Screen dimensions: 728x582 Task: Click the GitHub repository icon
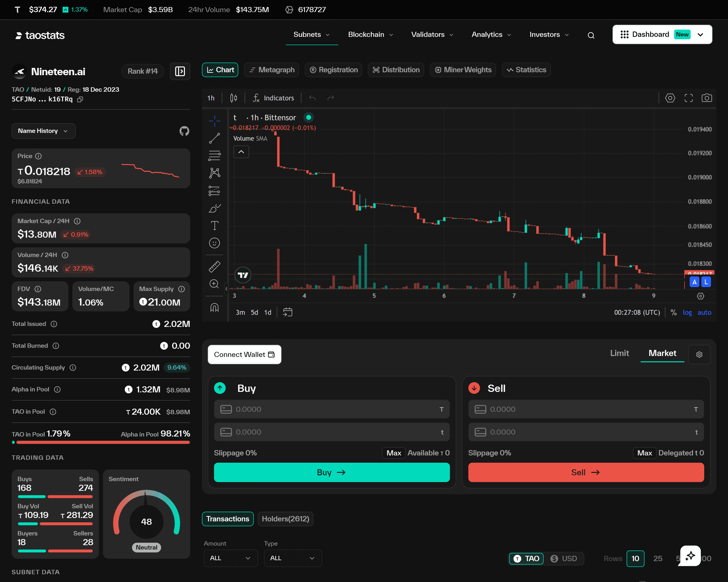(184, 131)
